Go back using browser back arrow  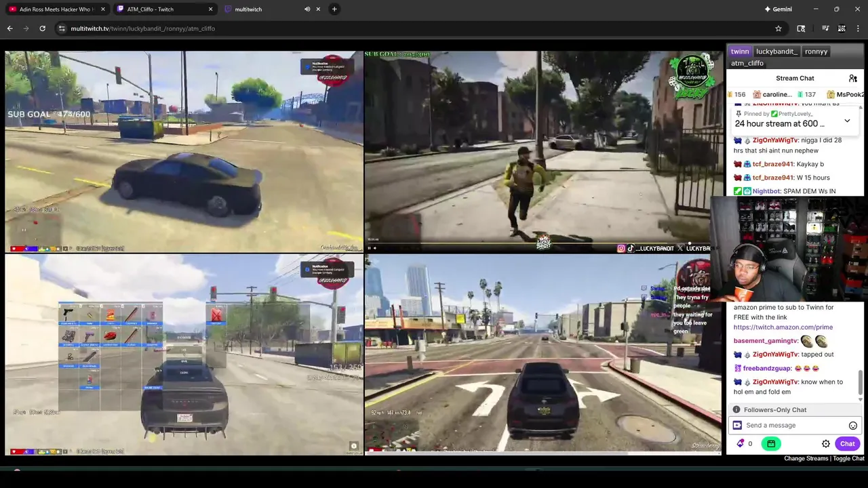[9, 28]
